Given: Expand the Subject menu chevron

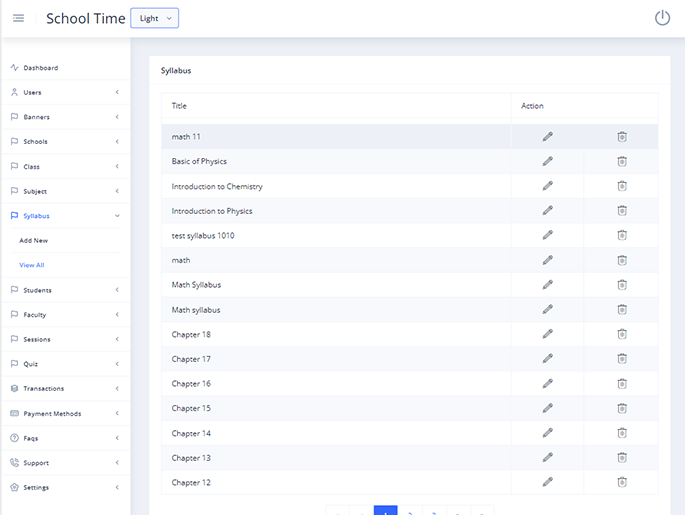Looking at the screenshot, I should point(117,191).
